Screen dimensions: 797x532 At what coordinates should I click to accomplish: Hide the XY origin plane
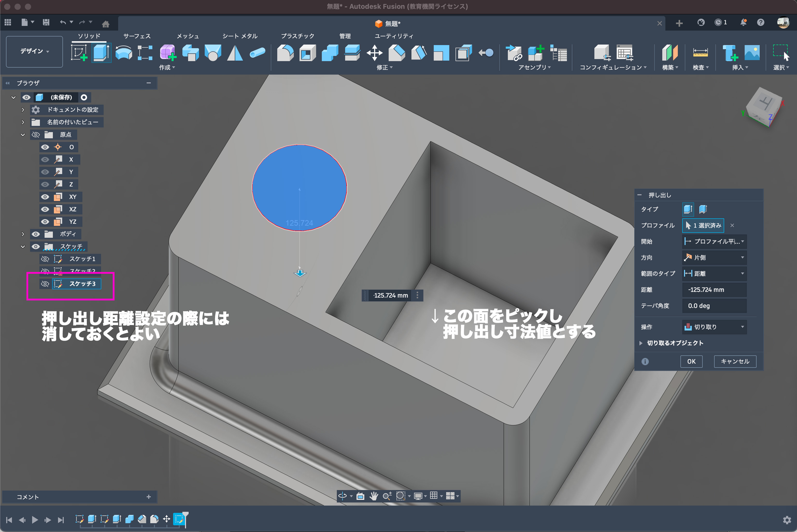coord(45,197)
